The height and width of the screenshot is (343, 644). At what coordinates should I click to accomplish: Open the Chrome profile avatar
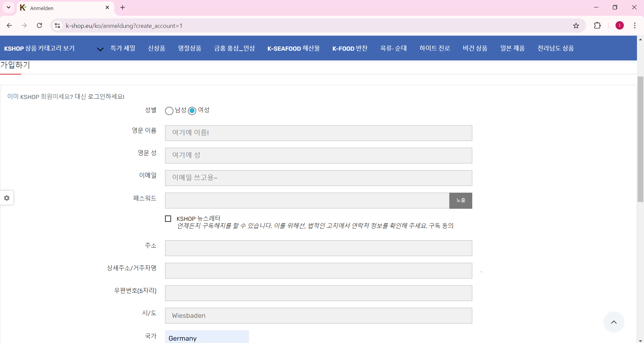619,26
